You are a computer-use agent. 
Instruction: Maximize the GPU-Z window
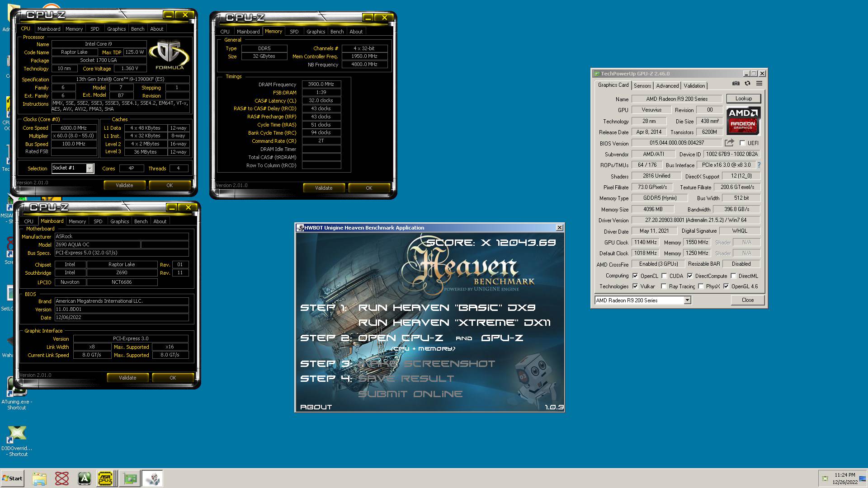pos(754,74)
